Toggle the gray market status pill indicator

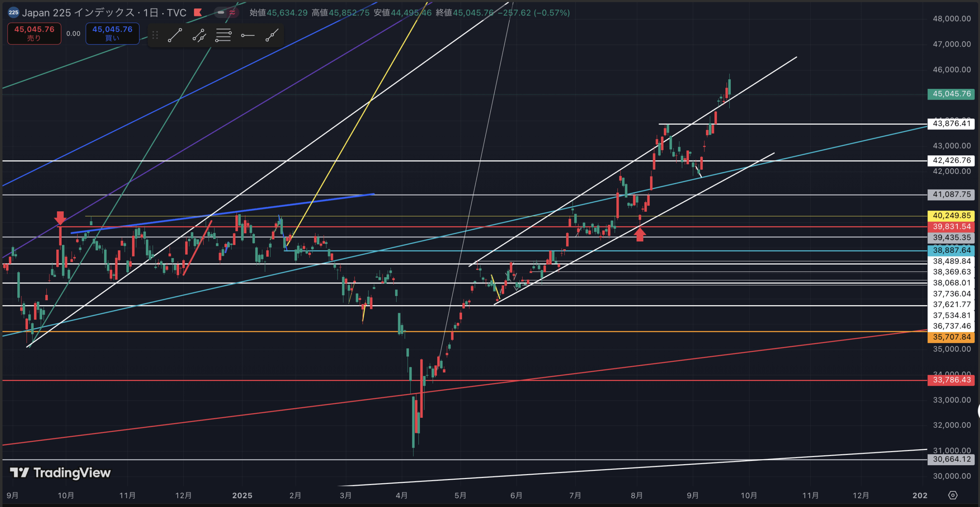coord(221,13)
